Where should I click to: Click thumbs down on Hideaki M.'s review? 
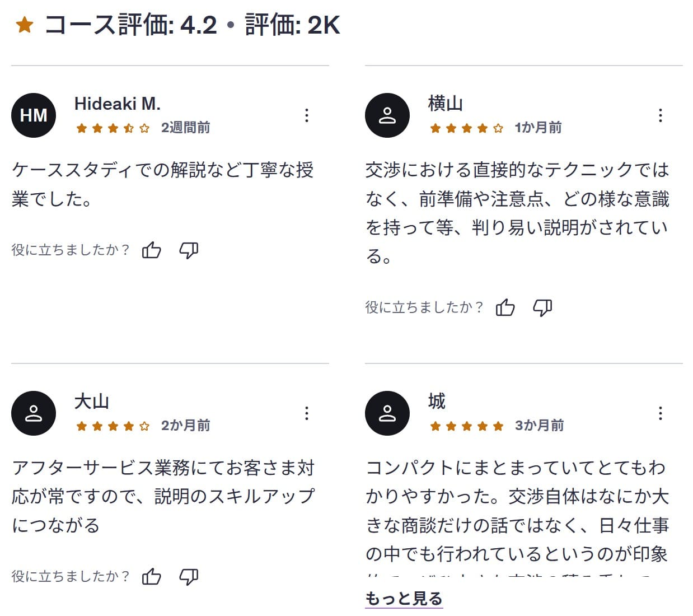pyautogui.click(x=189, y=251)
